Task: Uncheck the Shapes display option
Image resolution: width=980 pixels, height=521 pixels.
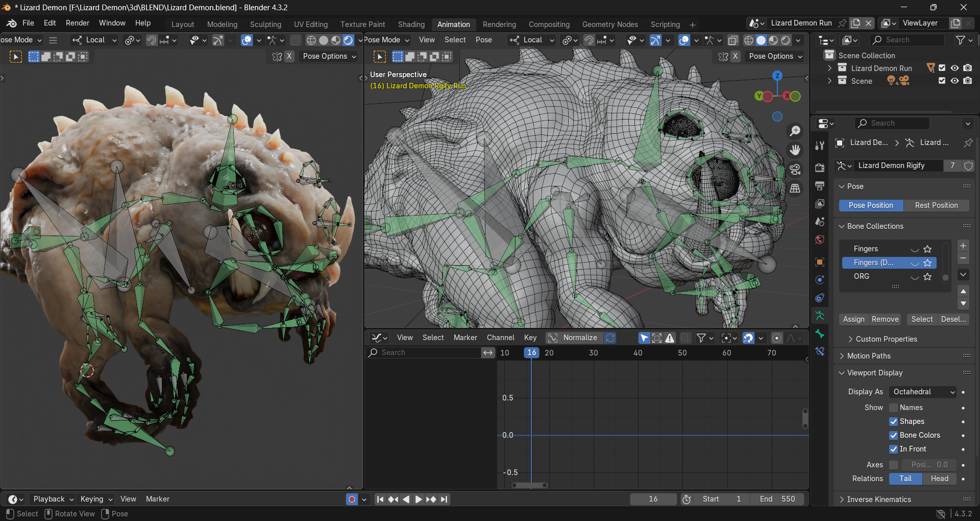Action: tap(893, 421)
